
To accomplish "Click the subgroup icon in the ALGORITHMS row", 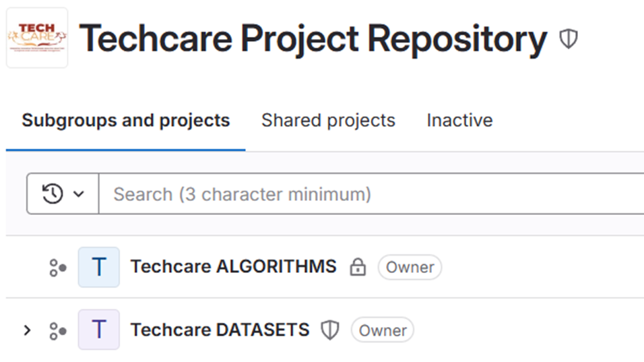I will (58, 268).
